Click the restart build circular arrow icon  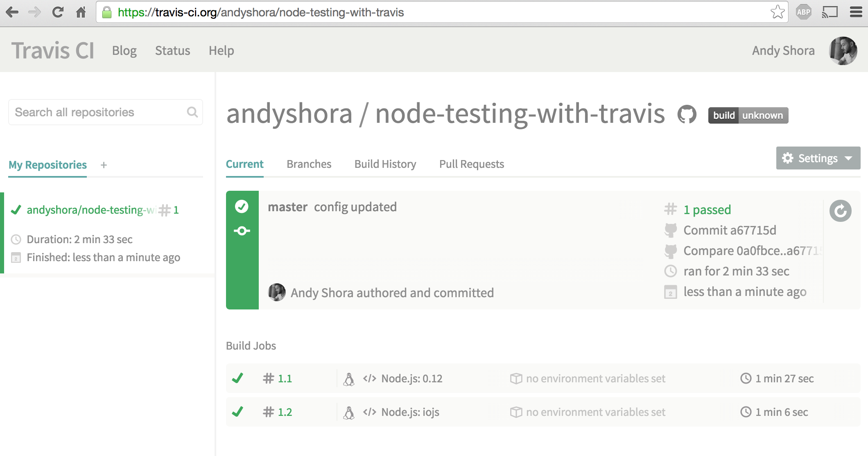click(x=840, y=211)
